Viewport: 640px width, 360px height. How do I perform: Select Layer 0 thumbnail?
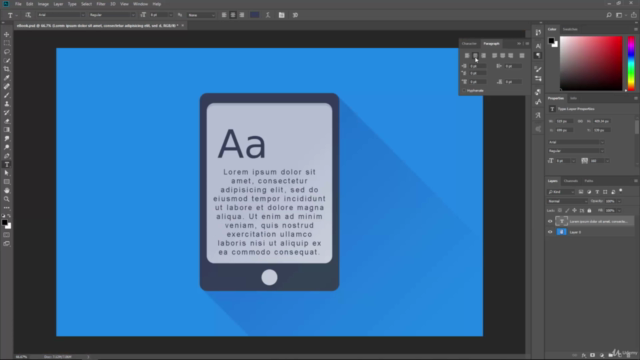tap(562, 232)
